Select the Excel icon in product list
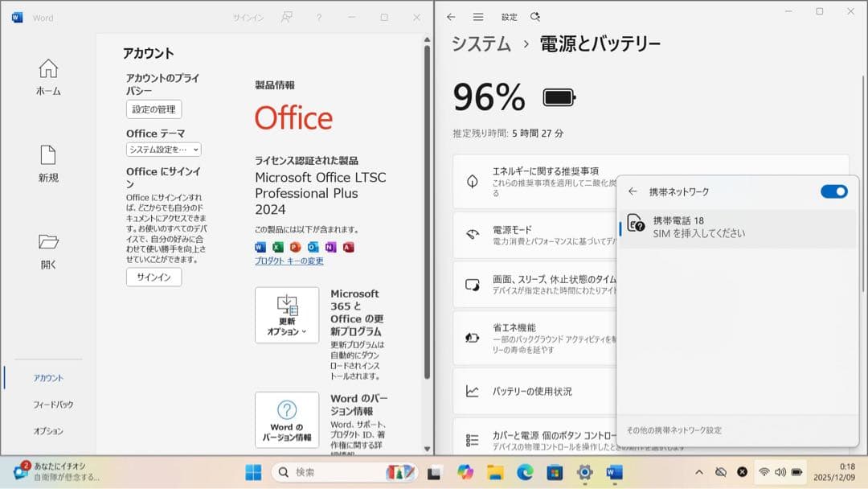 tap(276, 247)
